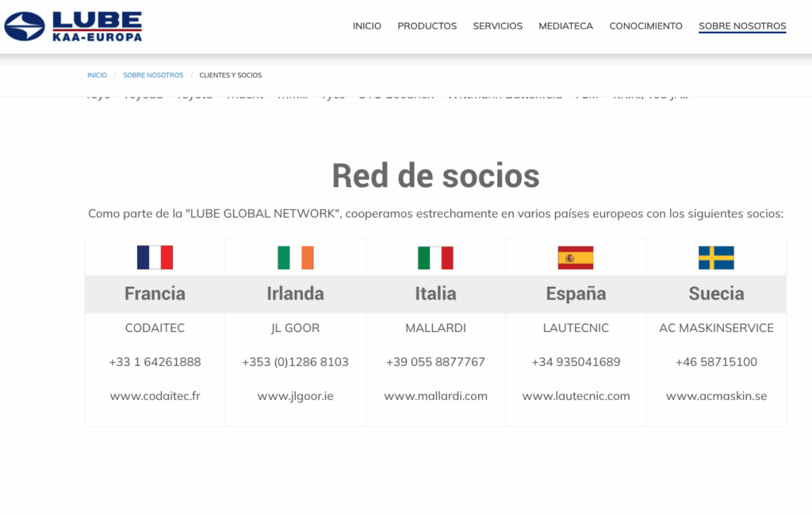Select the SOBRE NOSOTROS menu item

[x=742, y=26]
